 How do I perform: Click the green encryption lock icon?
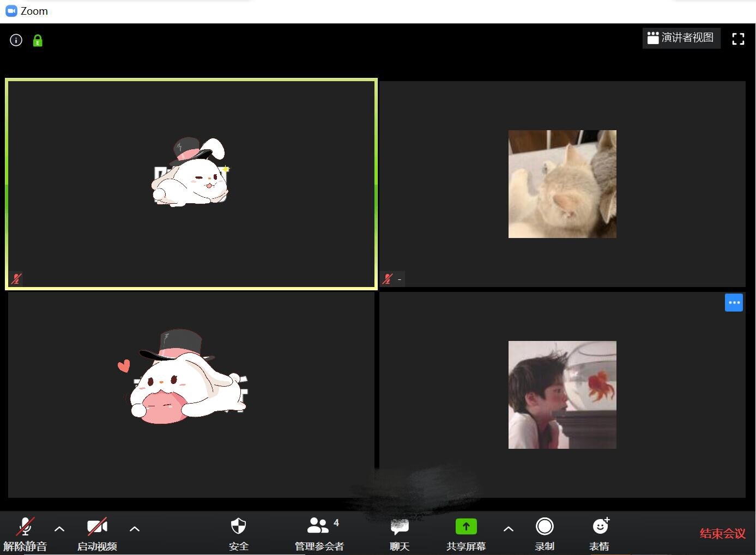point(38,41)
